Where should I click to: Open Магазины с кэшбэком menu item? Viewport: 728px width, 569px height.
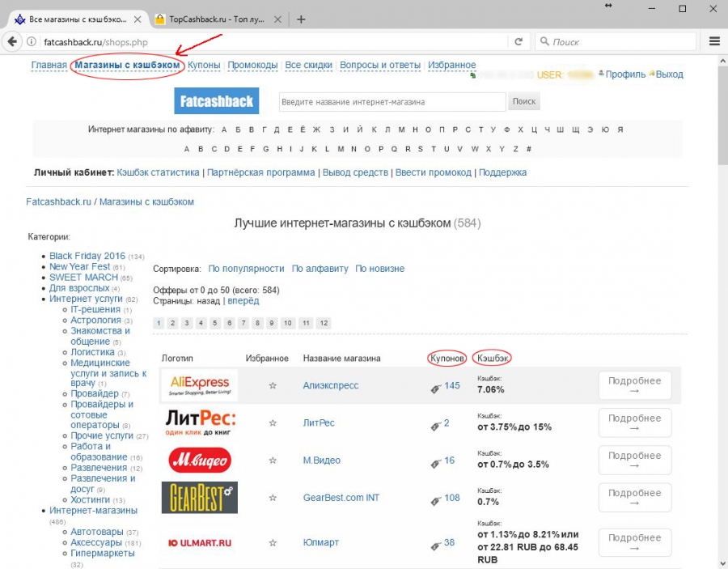(x=127, y=65)
